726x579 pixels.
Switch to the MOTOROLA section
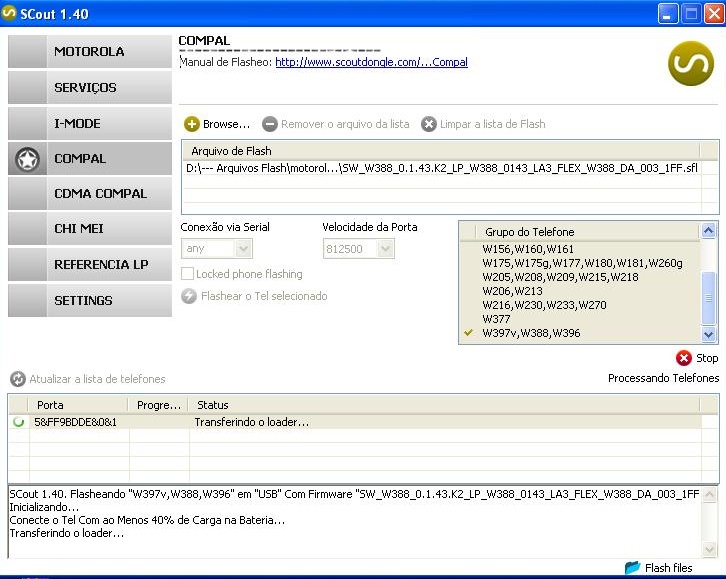tap(89, 52)
